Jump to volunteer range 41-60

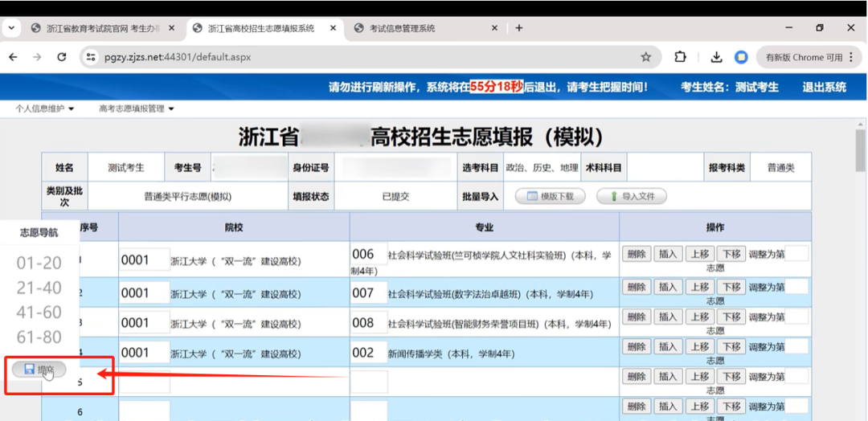(39, 312)
